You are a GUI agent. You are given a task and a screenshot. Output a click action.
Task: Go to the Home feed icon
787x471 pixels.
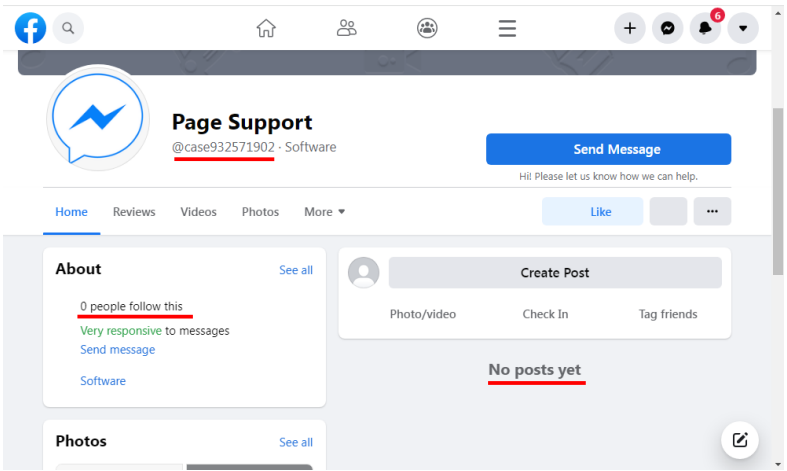point(266,29)
